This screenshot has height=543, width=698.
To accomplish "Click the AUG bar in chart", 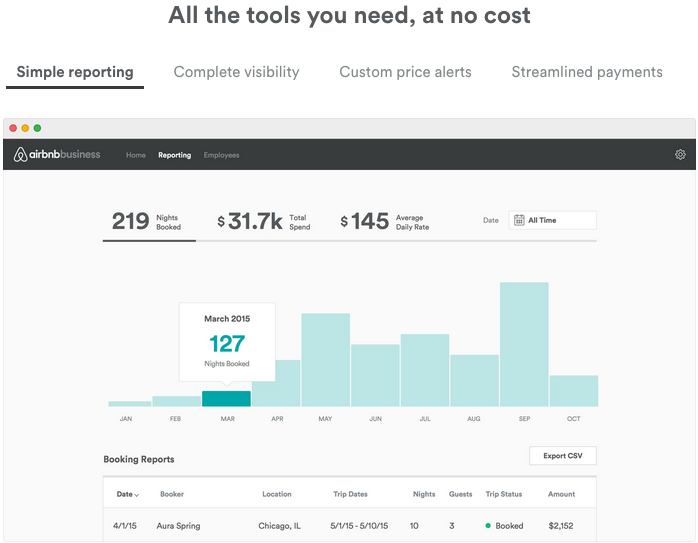I will [x=475, y=381].
